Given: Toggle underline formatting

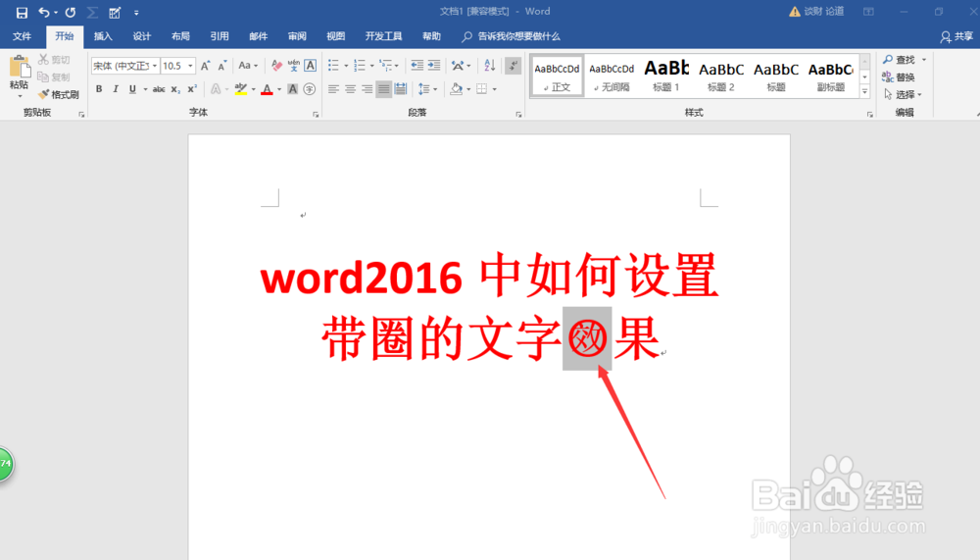Looking at the screenshot, I should tap(132, 89).
